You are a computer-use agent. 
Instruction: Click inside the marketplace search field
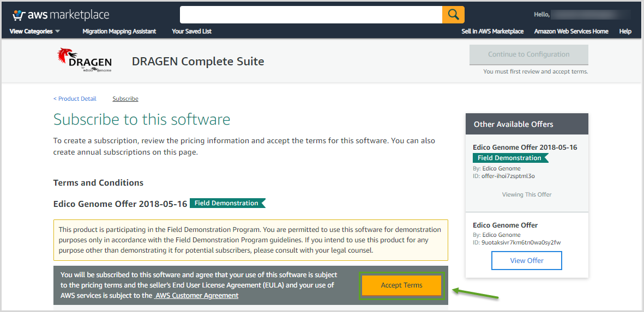pyautogui.click(x=311, y=15)
